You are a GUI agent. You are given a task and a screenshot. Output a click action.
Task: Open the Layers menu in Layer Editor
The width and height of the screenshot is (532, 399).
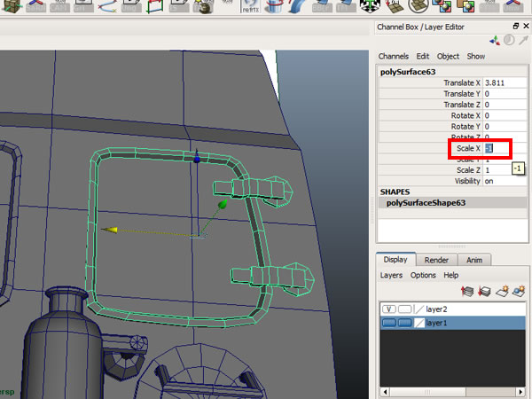point(391,275)
